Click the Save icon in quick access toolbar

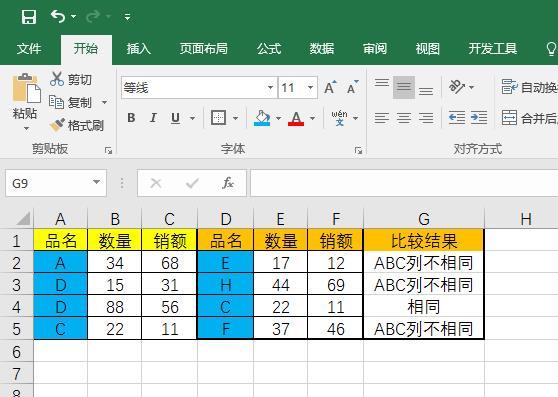point(29,17)
